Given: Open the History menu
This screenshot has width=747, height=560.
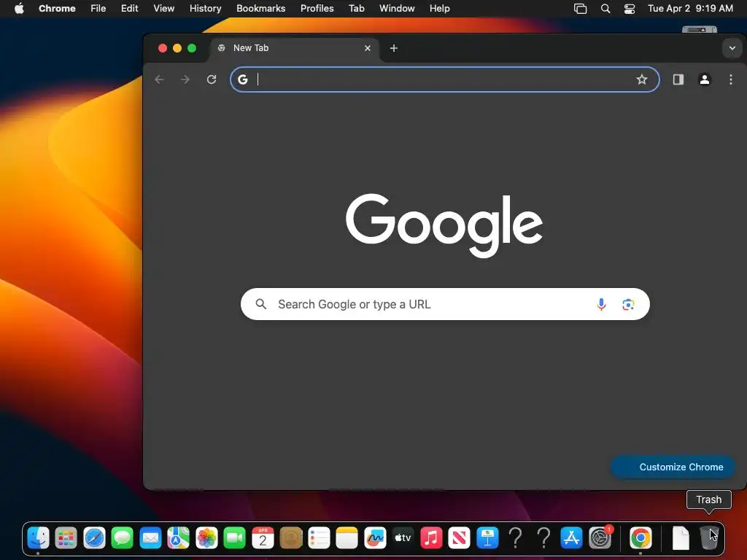Looking at the screenshot, I should click(205, 9).
